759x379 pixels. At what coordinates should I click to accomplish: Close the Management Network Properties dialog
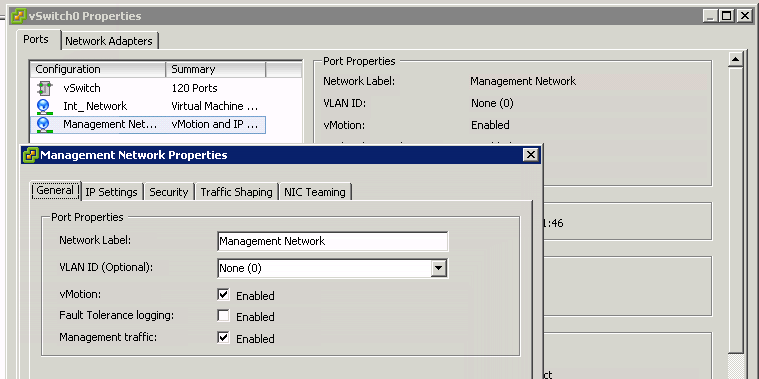(531, 155)
